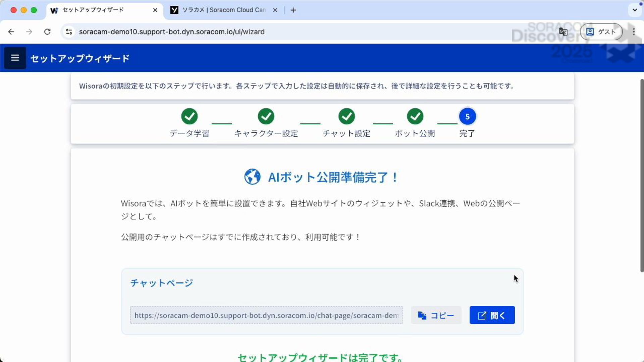644x362 pixels.
Task: Click the browser address bar URL
Action: coord(172,32)
